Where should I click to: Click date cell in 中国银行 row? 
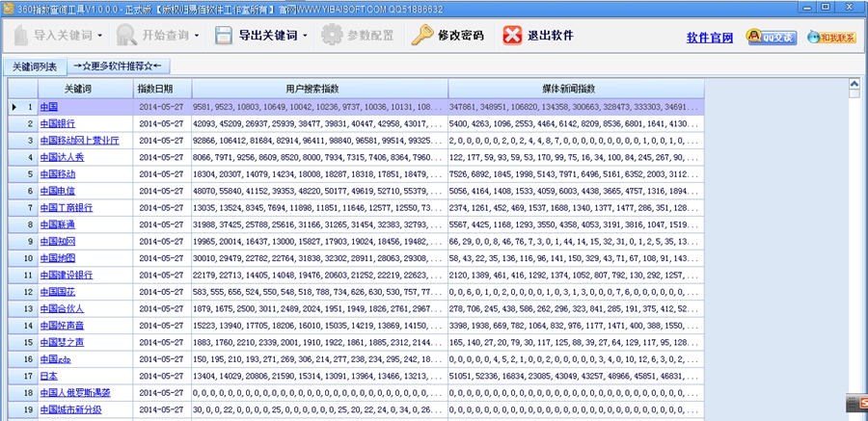[x=163, y=123]
